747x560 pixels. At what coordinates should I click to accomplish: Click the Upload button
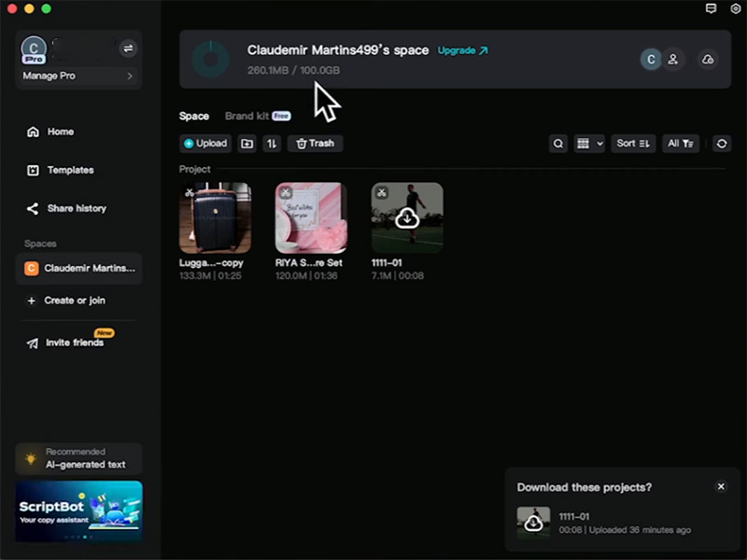tap(205, 144)
